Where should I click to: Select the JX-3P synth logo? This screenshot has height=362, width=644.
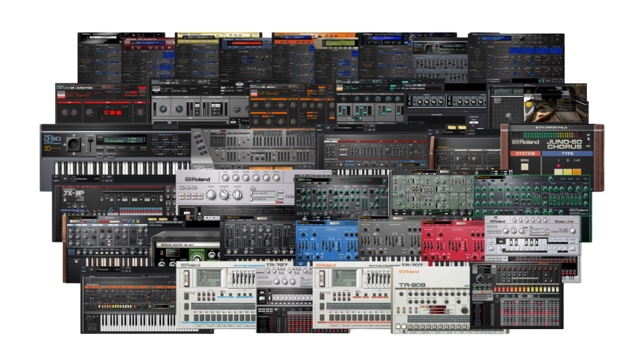[x=72, y=193]
